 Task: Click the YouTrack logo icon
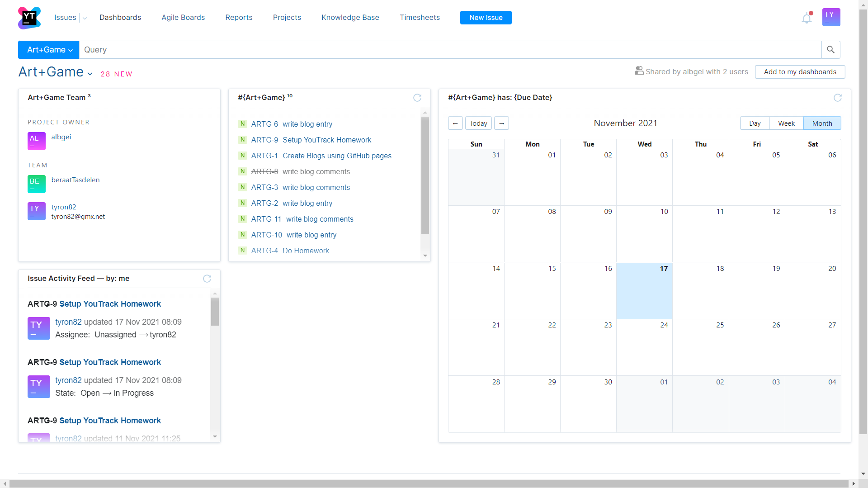pos(29,18)
